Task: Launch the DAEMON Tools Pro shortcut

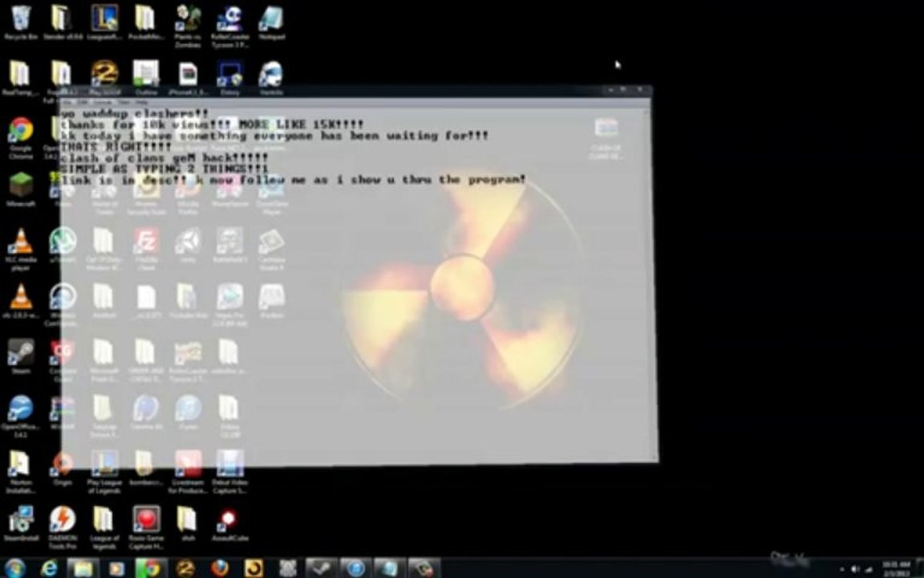Action: 63,527
